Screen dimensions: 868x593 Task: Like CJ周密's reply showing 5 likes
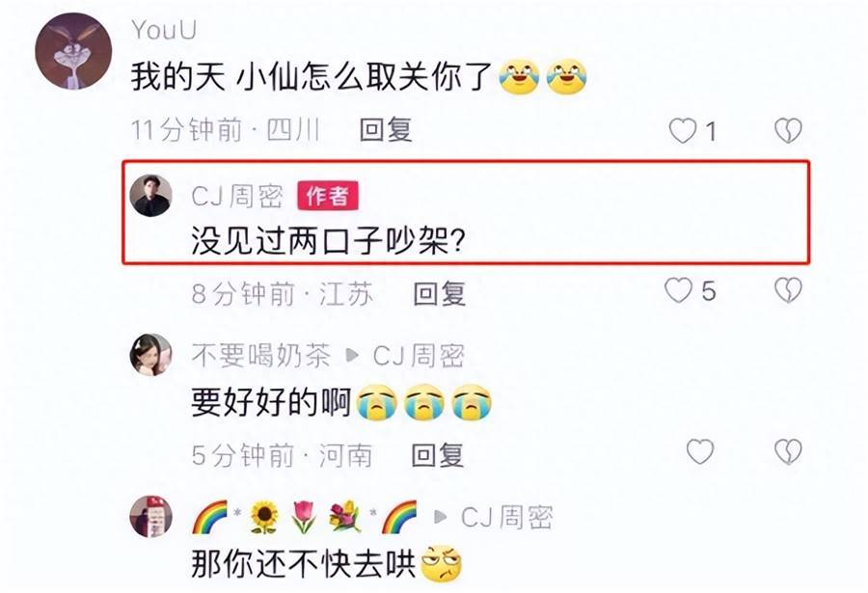(x=678, y=290)
